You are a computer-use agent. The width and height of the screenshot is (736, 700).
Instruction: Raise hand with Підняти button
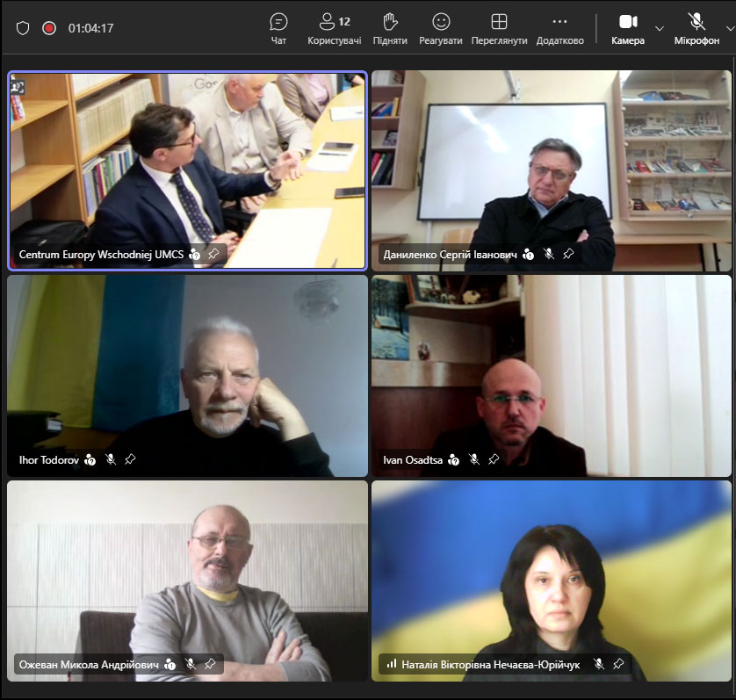pyautogui.click(x=390, y=29)
